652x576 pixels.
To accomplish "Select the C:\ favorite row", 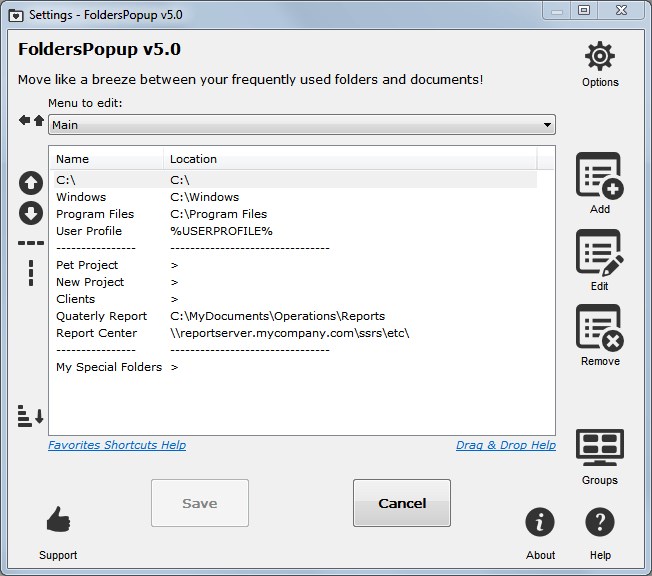I will pos(295,180).
